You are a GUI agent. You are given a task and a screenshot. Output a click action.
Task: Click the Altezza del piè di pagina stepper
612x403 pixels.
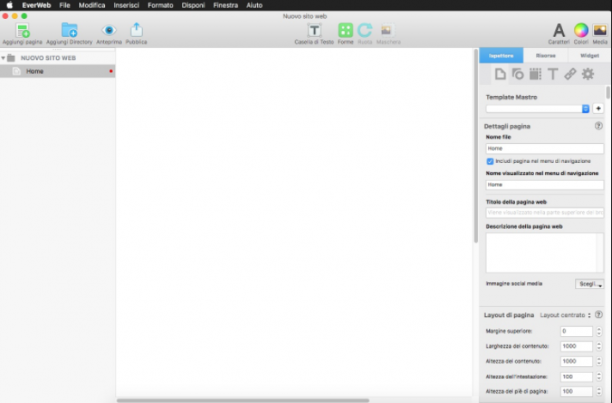[x=599, y=391]
